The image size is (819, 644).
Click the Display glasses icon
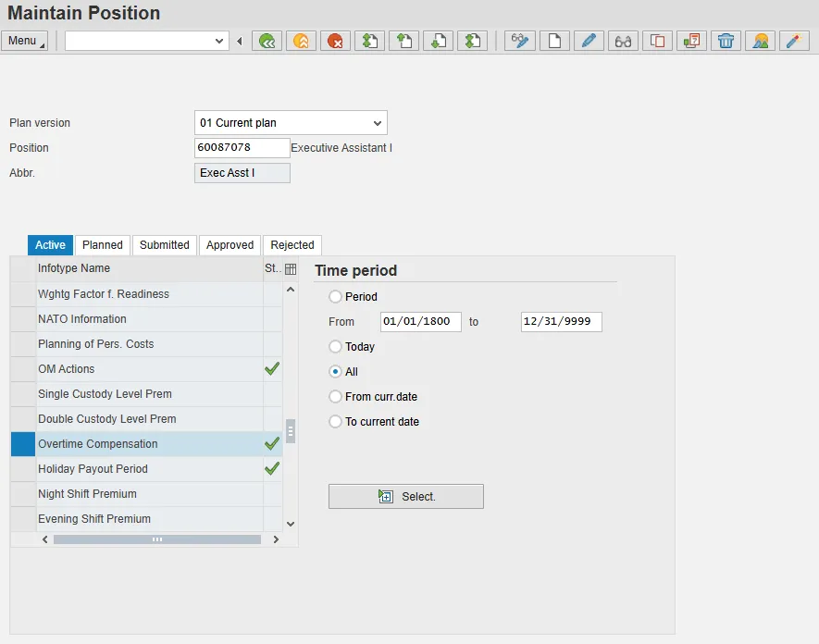[x=623, y=41]
